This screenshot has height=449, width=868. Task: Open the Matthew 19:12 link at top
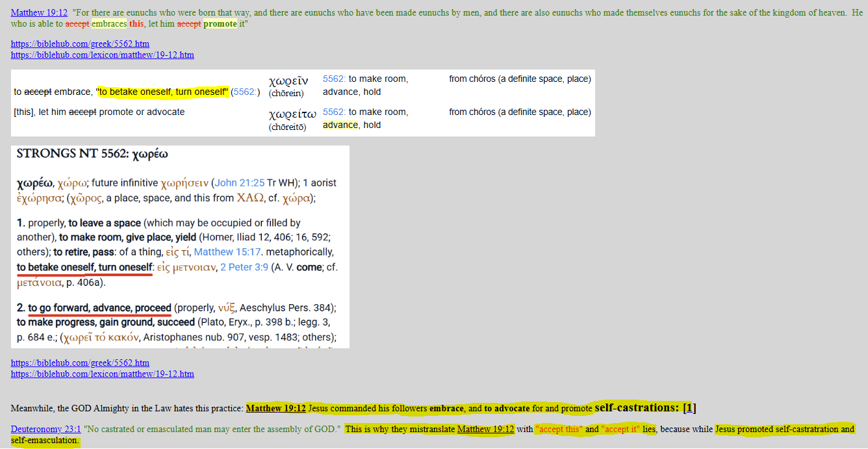(x=39, y=12)
